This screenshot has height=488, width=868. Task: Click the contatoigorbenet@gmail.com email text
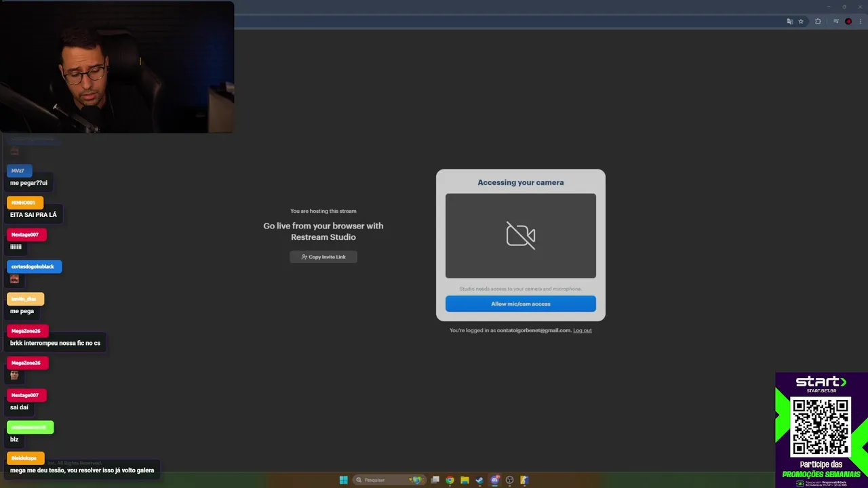(534, 330)
